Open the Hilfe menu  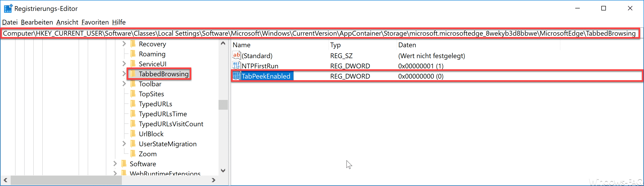coord(119,22)
